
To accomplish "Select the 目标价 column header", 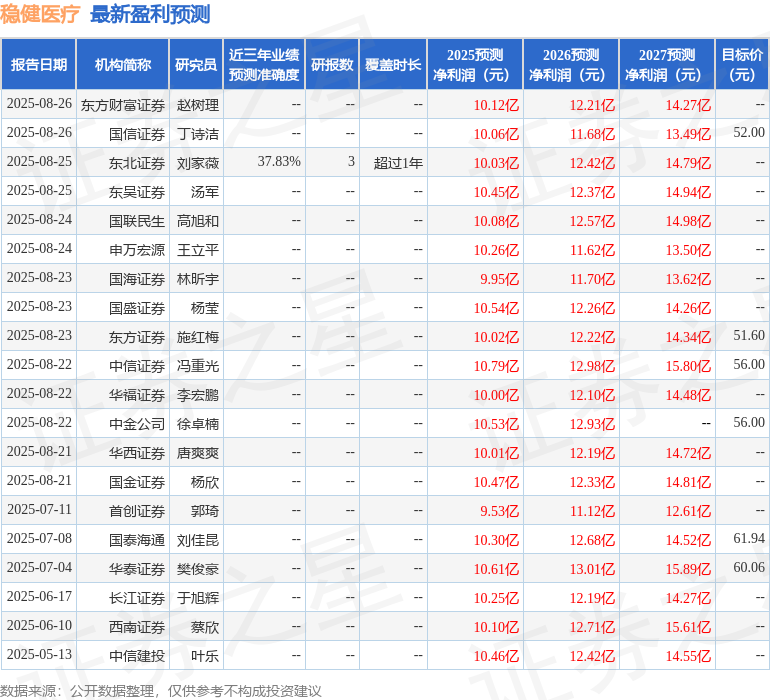I will coord(742,65).
